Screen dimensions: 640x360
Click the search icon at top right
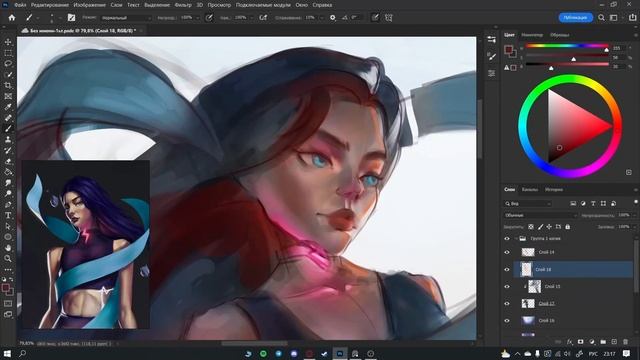coord(601,18)
